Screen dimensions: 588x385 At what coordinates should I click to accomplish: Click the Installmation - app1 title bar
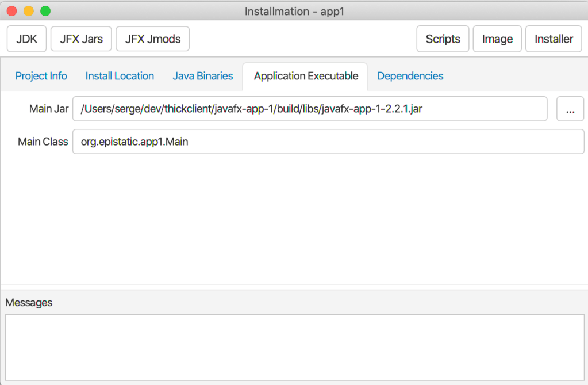(294, 11)
